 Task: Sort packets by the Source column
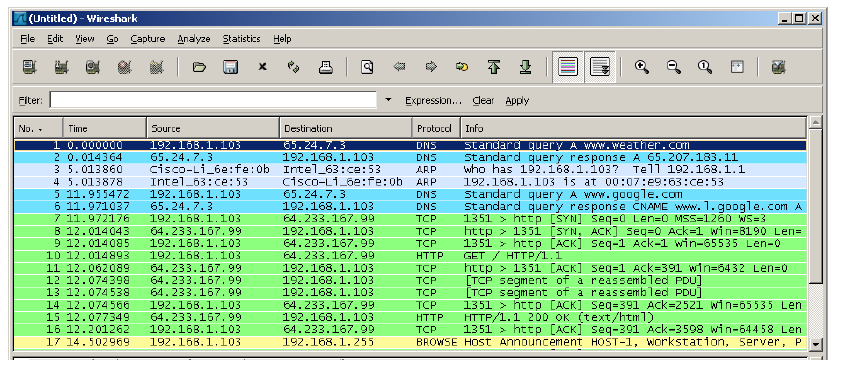(213, 129)
